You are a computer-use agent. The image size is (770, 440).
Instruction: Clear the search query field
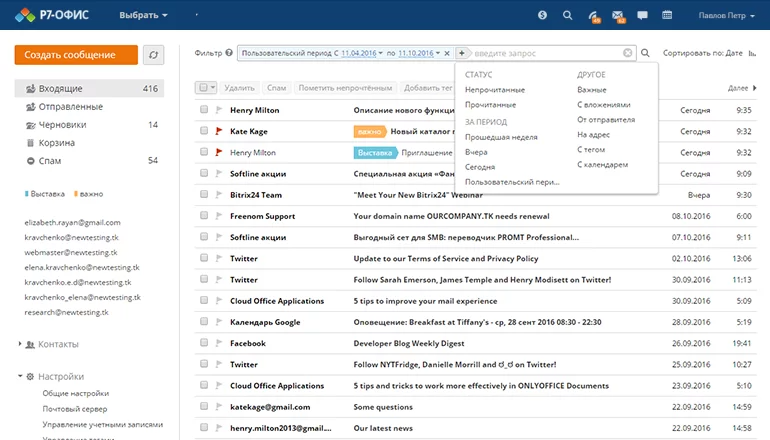628,53
